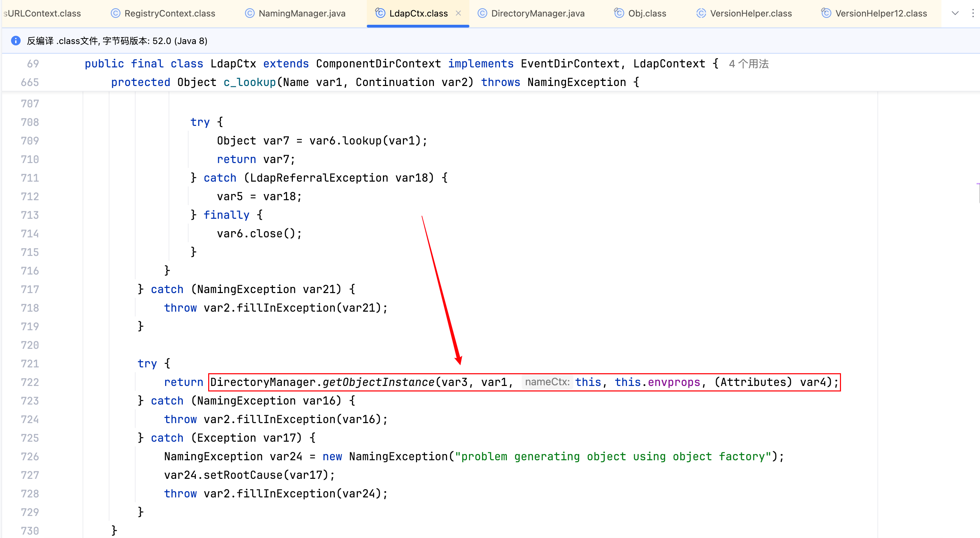Click the Obj.class tab icon
This screenshot has width=980, height=538.
pos(619,13)
